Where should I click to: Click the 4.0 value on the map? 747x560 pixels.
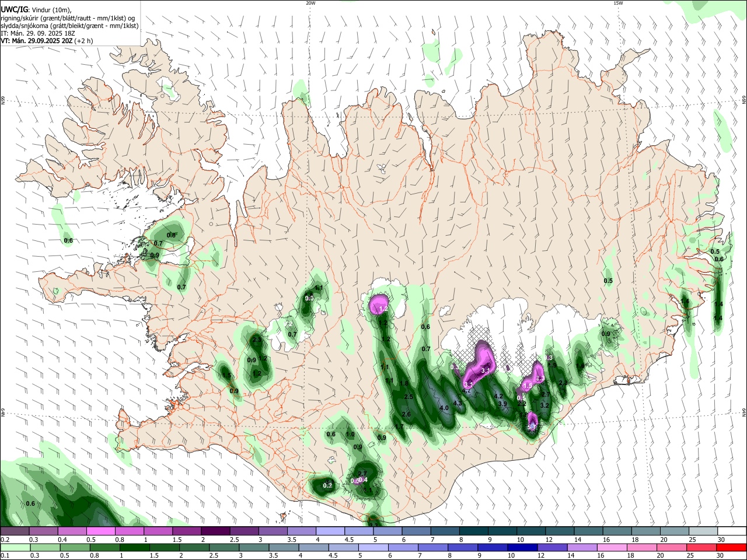point(444,408)
